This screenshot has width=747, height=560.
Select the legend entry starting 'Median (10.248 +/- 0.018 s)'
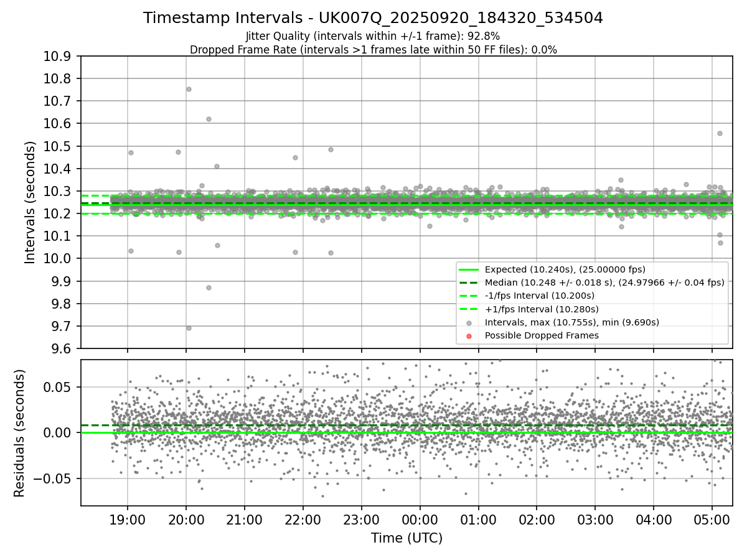point(604,282)
